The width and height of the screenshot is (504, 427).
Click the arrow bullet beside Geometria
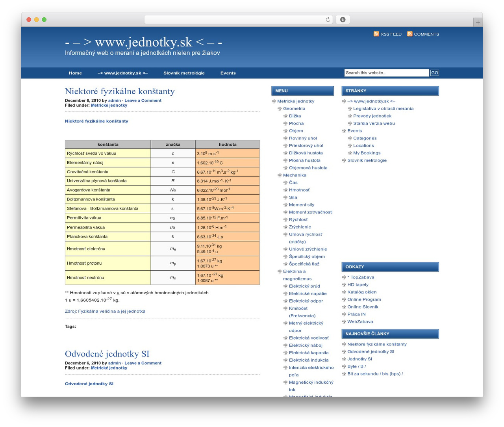[x=280, y=109]
